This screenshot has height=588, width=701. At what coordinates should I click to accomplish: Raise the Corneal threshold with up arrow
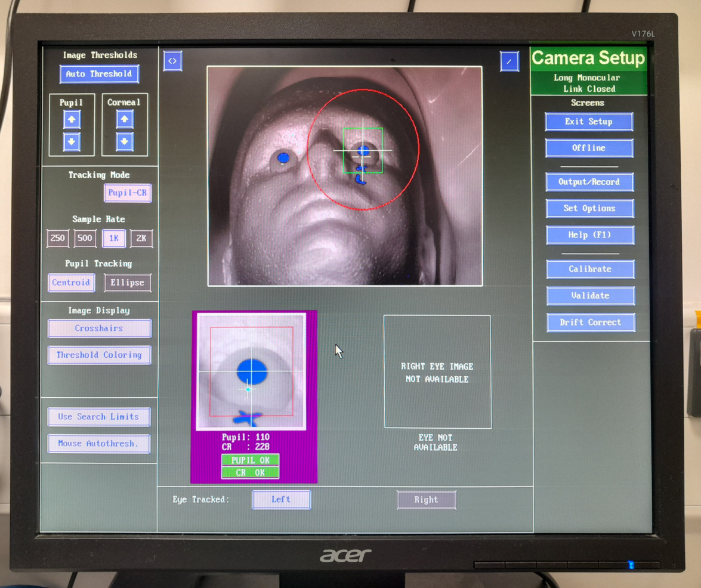(x=124, y=119)
